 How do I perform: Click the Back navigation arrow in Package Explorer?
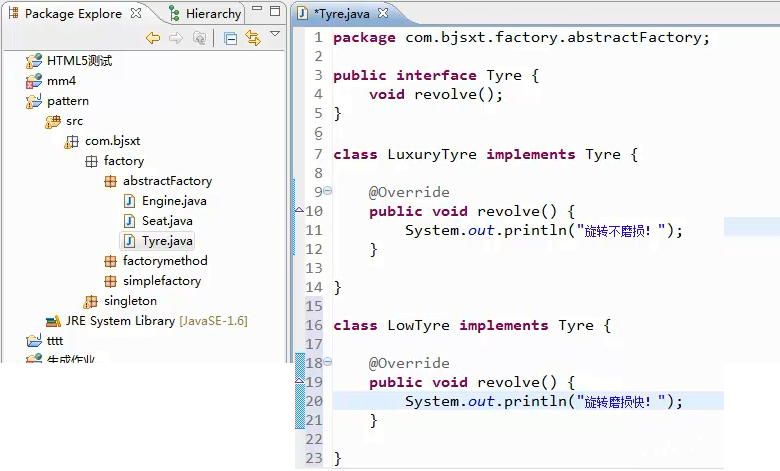click(153, 38)
